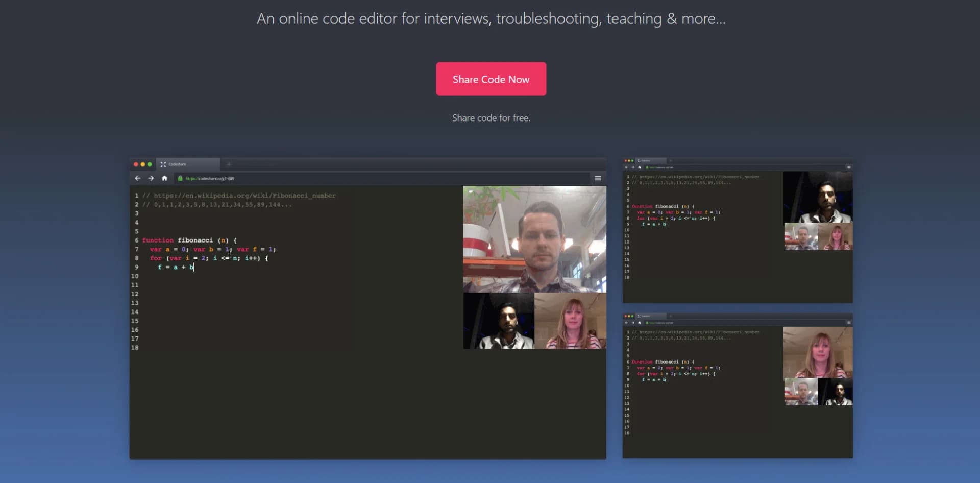Click the Codeshare logo icon on the large mockup tab
Image resolution: width=980 pixels, height=483 pixels.
pos(163,164)
